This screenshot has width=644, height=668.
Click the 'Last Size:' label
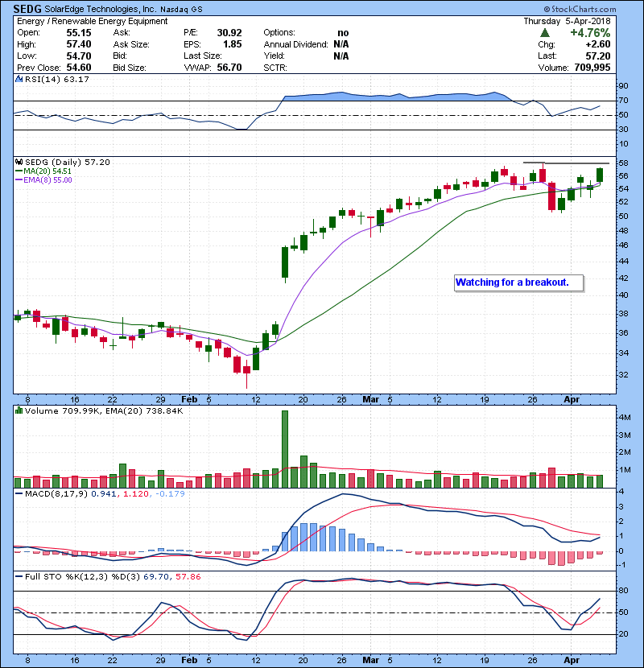[202, 56]
